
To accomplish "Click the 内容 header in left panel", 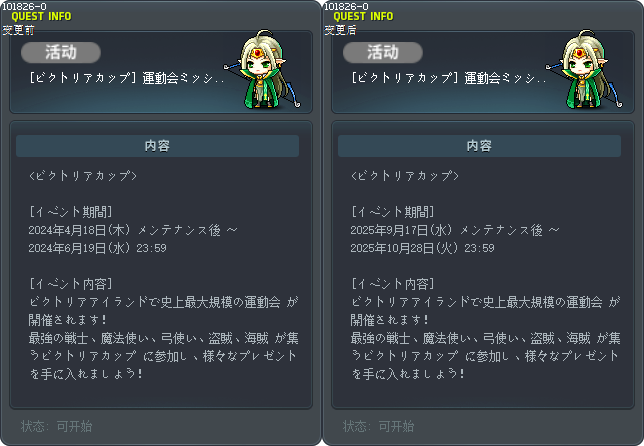I will click(157, 146).
